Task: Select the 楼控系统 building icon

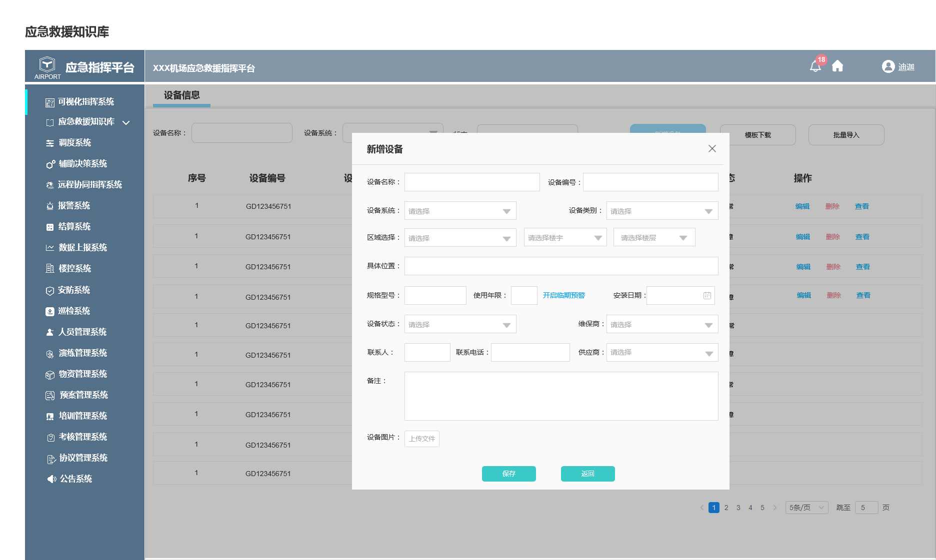Action: pos(50,269)
